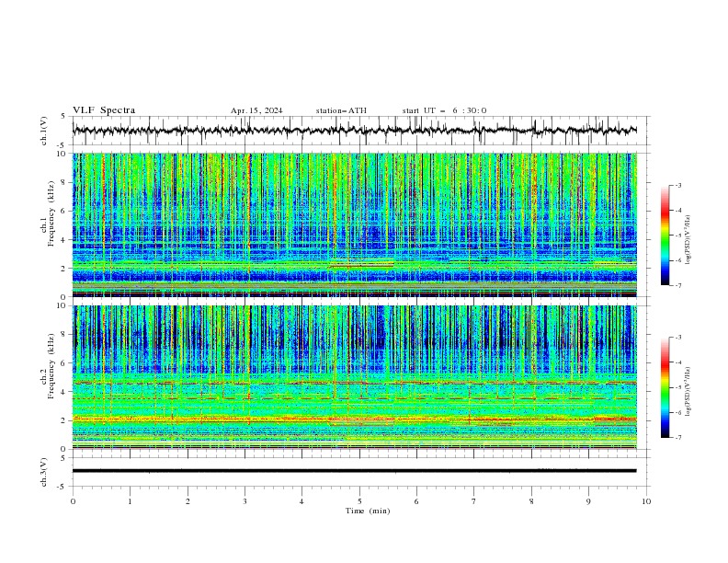Click inside the ch.1 spectrogram panel
The height and width of the screenshot is (563, 728).
(355, 224)
